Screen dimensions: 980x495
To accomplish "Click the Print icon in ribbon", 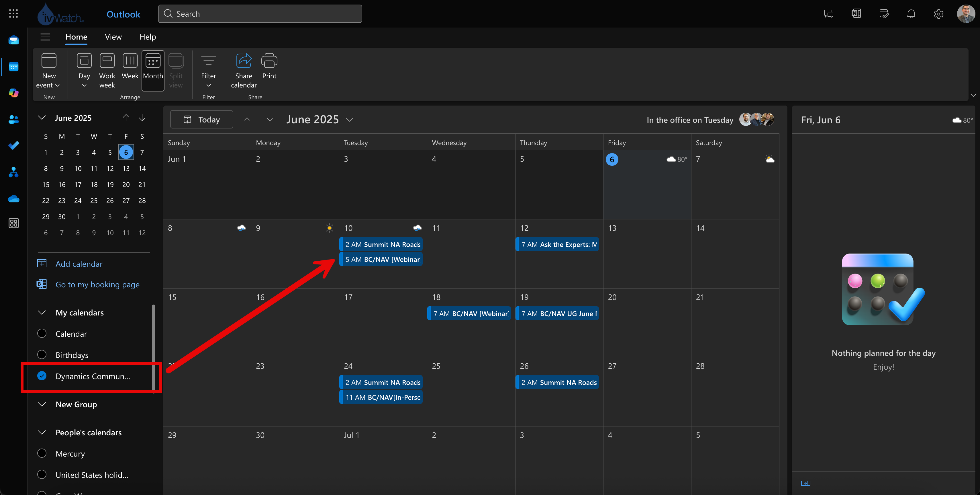I will point(269,61).
